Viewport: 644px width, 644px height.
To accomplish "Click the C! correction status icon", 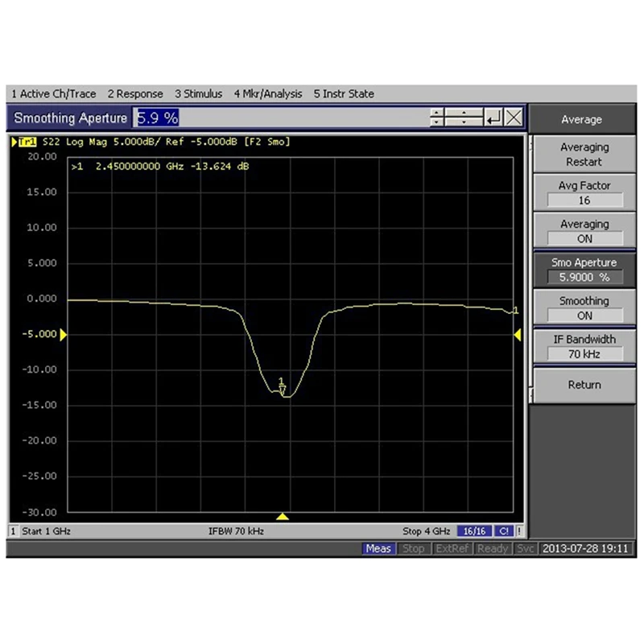I will (504, 530).
